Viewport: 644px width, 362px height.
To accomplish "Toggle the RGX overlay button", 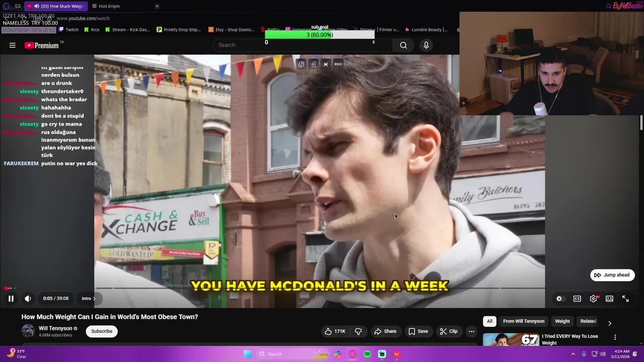I will pyautogui.click(x=338, y=64).
